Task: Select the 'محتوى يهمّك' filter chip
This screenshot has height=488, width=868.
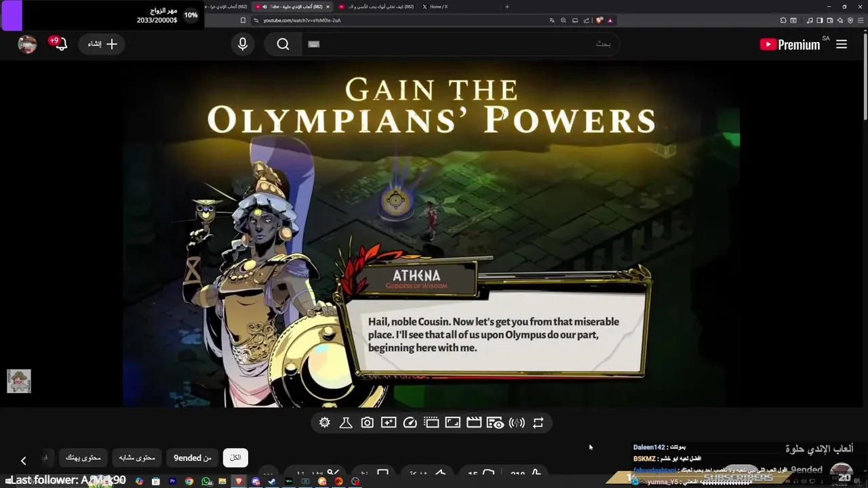Action: click(83, 457)
